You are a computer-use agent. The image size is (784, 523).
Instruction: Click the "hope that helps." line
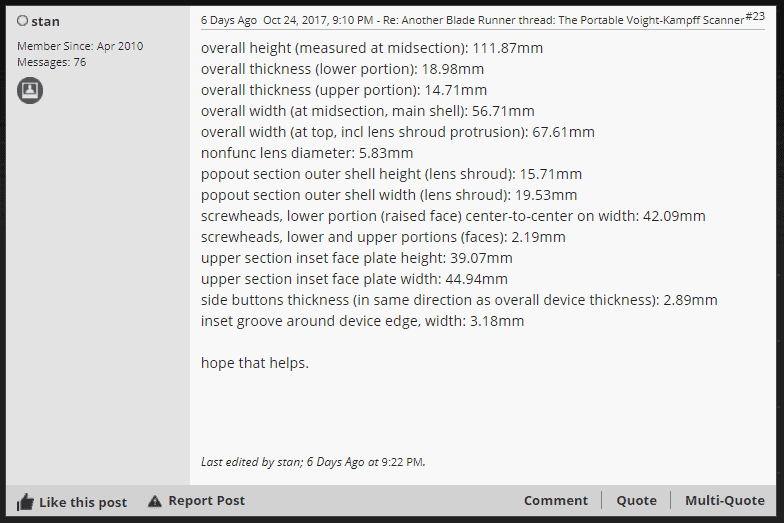(254, 363)
